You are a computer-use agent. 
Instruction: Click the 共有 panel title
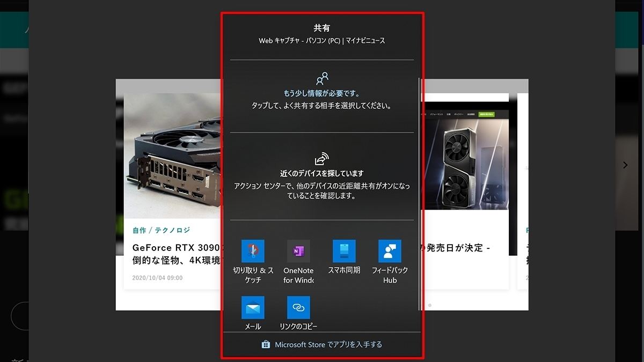click(x=322, y=28)
